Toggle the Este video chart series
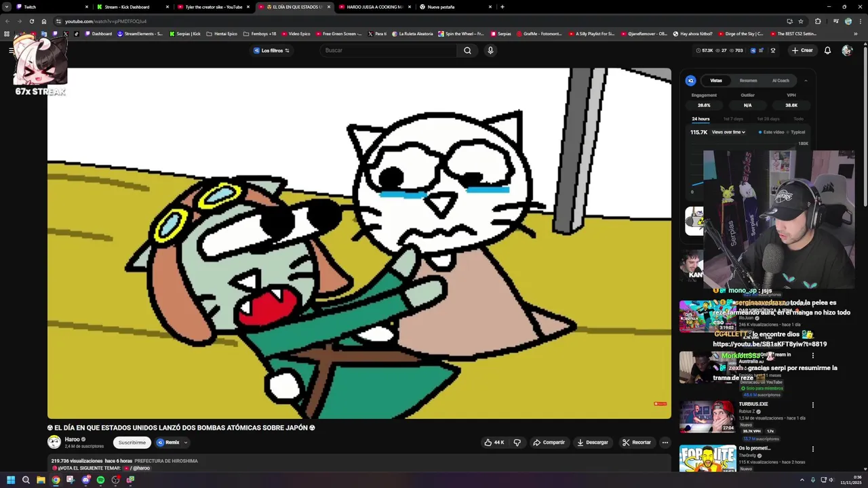The image size is (868, 488). point(772,132)
